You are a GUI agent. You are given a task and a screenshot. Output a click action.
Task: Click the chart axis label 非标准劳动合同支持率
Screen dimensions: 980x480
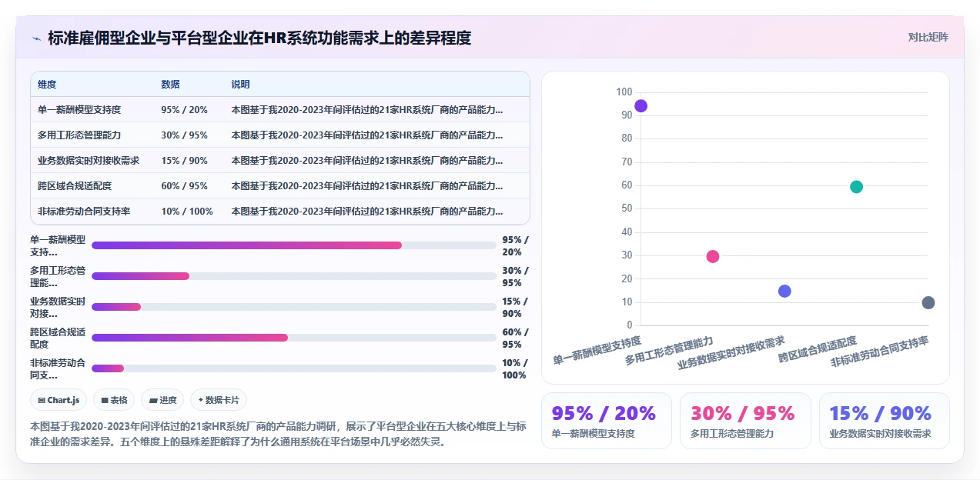coord(880,353)
